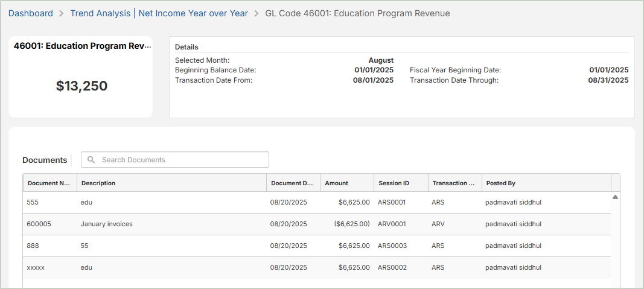Screen dimensions: 644x289
Task: Click the magnifier icon in Search Documents
Action: [91, 160]
